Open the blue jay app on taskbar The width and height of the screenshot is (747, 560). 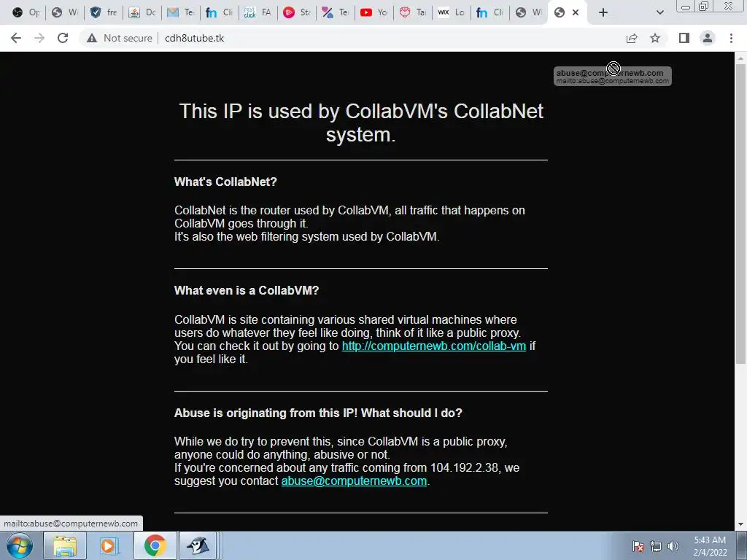tap(199, 545)
